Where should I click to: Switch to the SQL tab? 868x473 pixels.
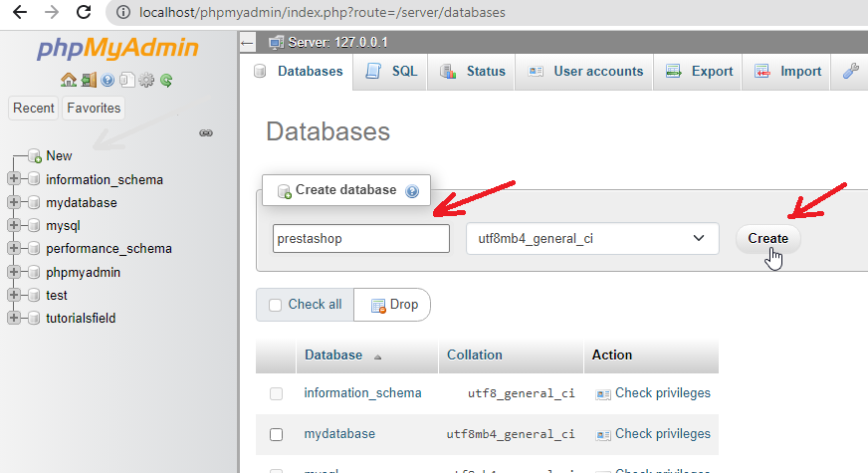click(391, 72)
